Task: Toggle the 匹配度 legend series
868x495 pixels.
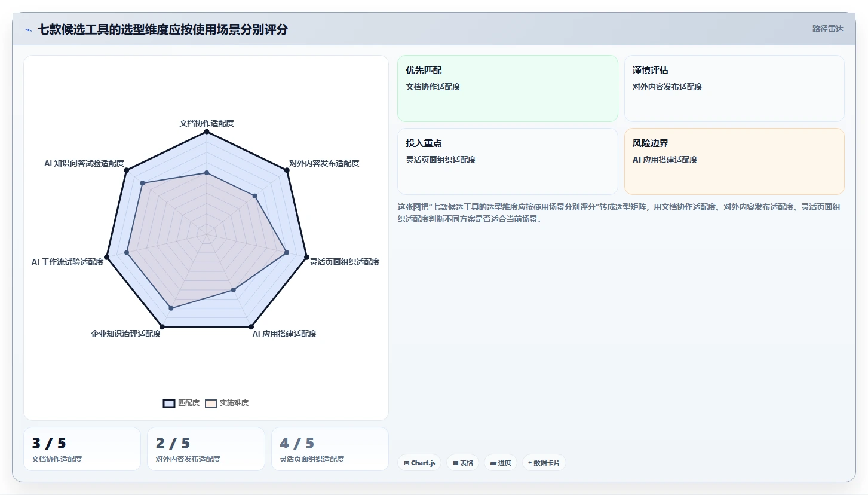Action: click(181, 403)
